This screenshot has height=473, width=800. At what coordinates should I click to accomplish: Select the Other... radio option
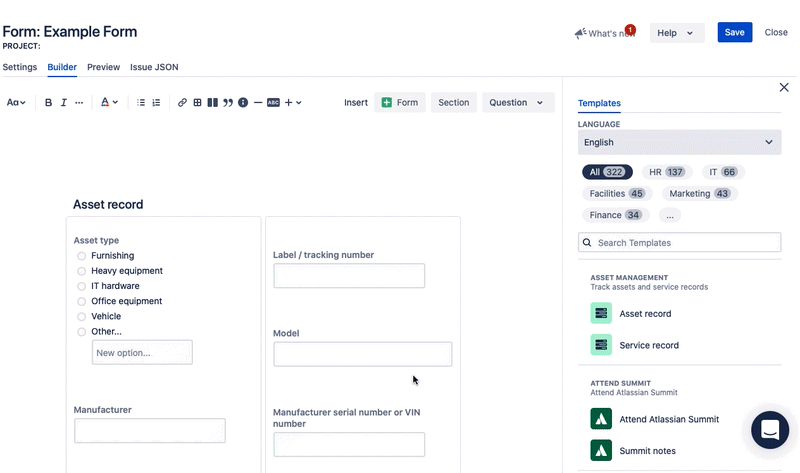point(81,332)
